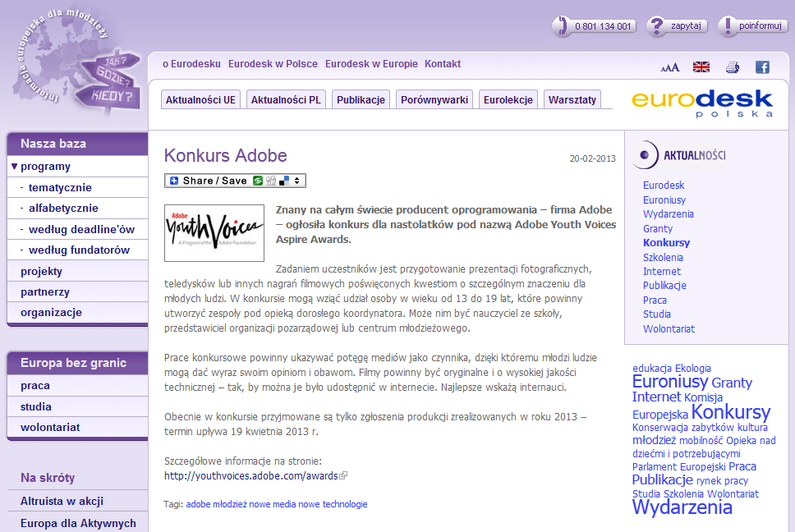Open bold 'Konkursy' in Aktualności list

click(666, 243)
